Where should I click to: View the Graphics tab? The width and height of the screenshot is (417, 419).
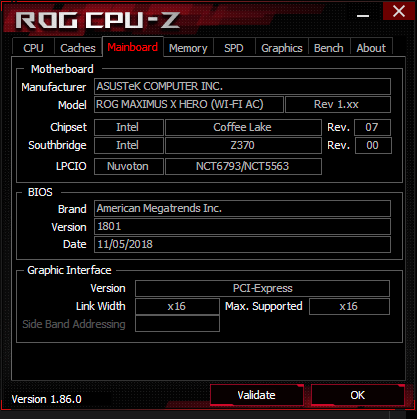click(282, 48)
